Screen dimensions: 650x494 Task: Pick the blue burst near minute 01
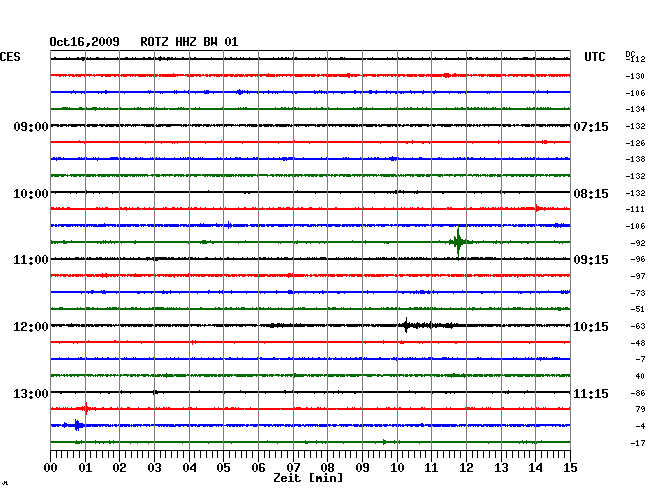click(x=77, y=425)
